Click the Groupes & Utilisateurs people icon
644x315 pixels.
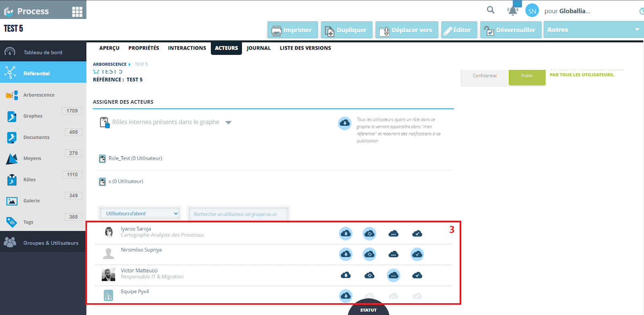(10, 242)
